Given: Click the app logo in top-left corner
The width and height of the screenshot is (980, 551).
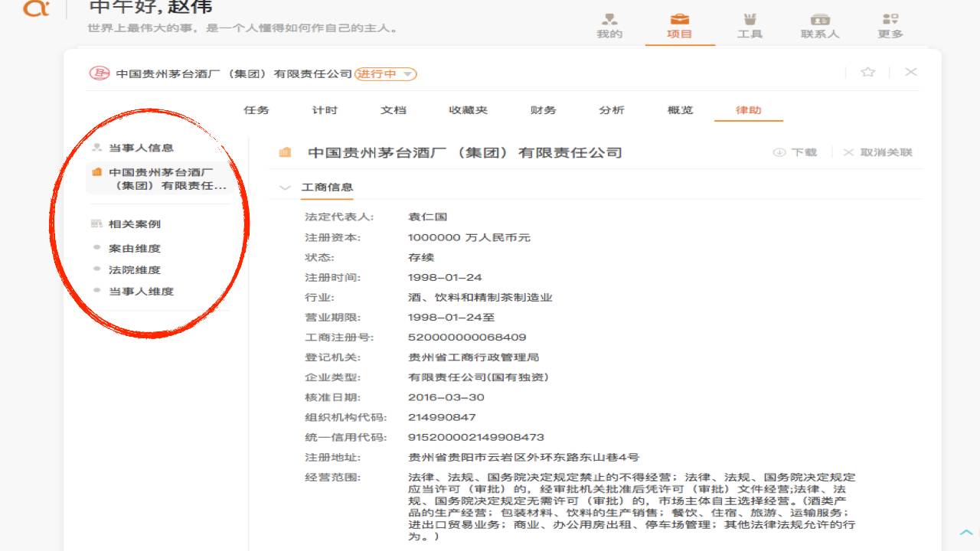Looking at the screenshot, I should pyautogui.click(x=35, y=8).
